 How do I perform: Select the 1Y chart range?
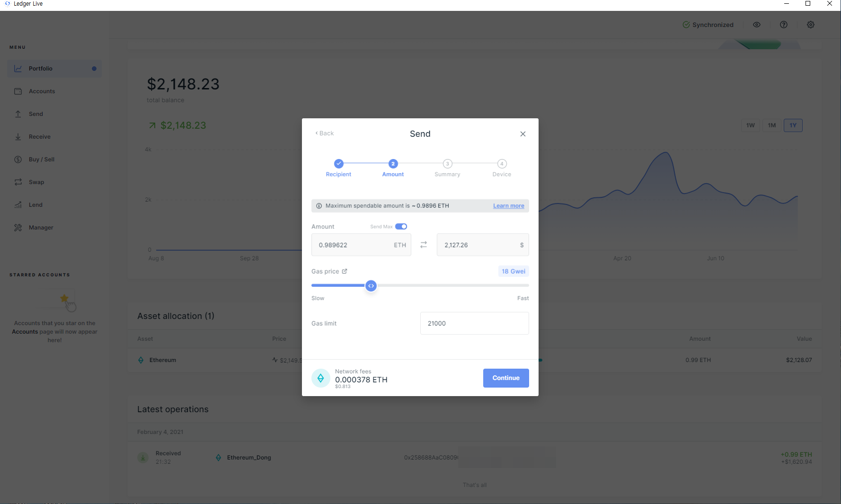pos(793,125)
